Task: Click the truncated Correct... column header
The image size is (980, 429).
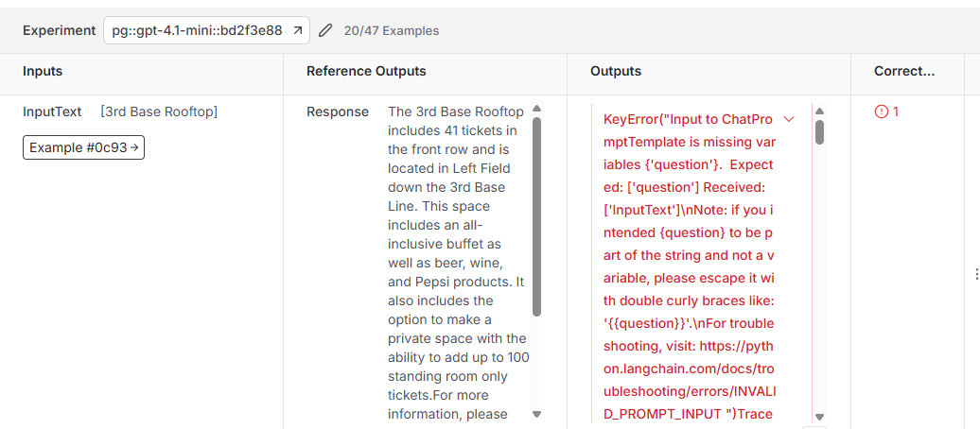Action: [903, 71]
